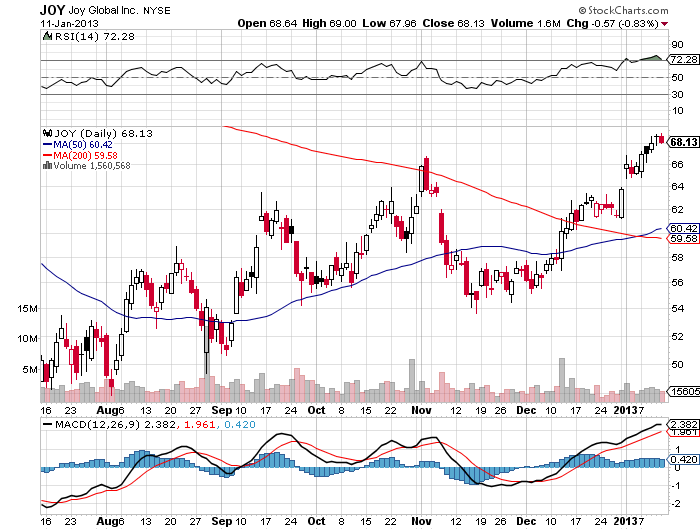Screen dimensions: 700x530
Task: Click the RSI(14) 72.28 indicator label
Action: (x=94, y=36)
